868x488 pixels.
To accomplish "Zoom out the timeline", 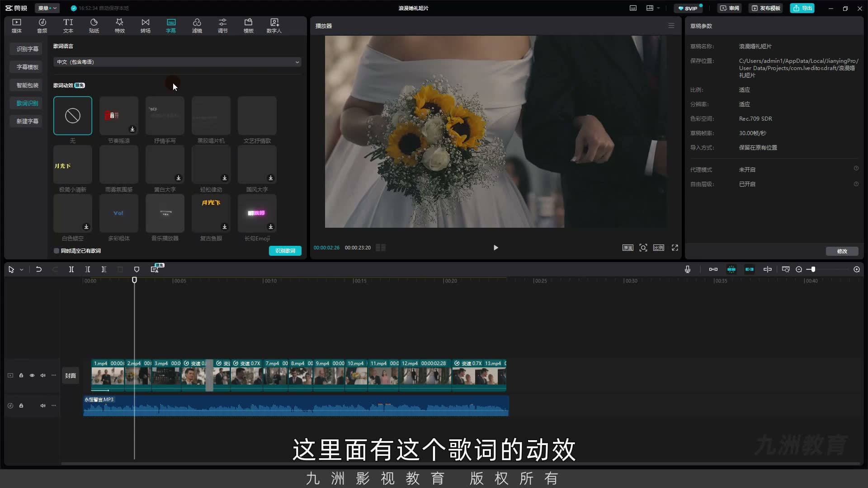I will pos(799,269).
